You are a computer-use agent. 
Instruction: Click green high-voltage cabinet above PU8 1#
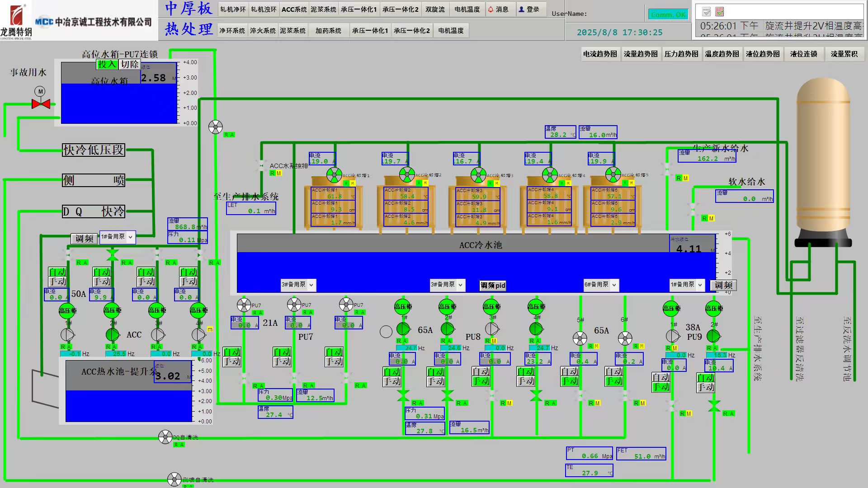(402, 307)
